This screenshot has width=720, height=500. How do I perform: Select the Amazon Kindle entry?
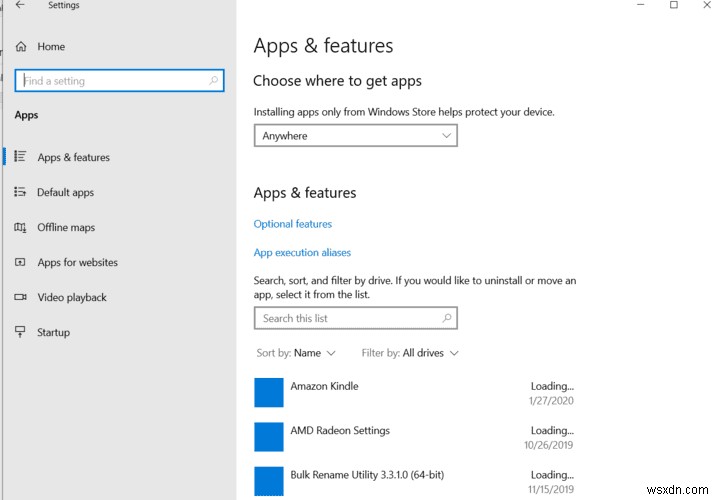pyautogui.click(x=414, y=393)
